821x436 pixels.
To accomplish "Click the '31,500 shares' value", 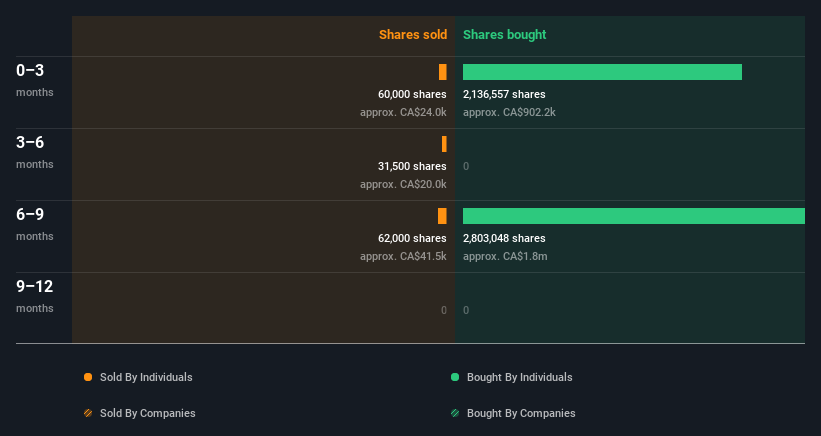I will pyautogui.click(x=412, y=166).
